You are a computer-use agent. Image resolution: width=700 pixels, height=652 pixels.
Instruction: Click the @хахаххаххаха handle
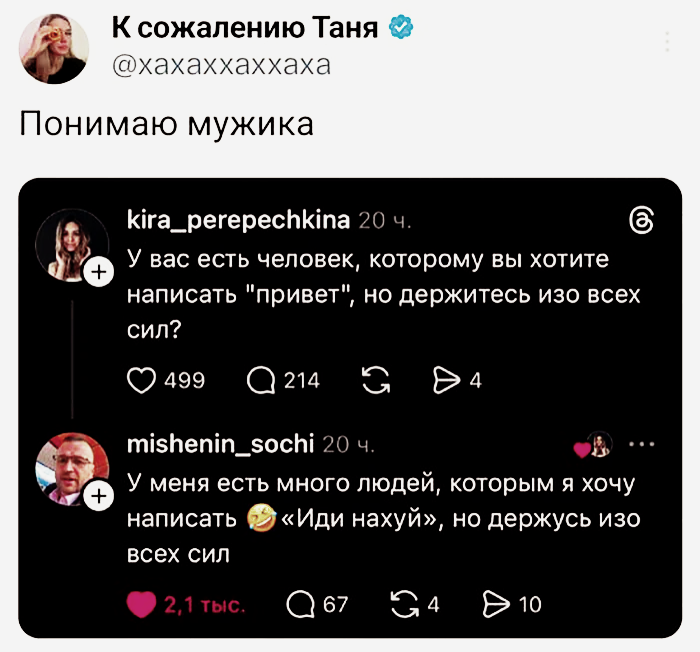click(x=222, y=65)
